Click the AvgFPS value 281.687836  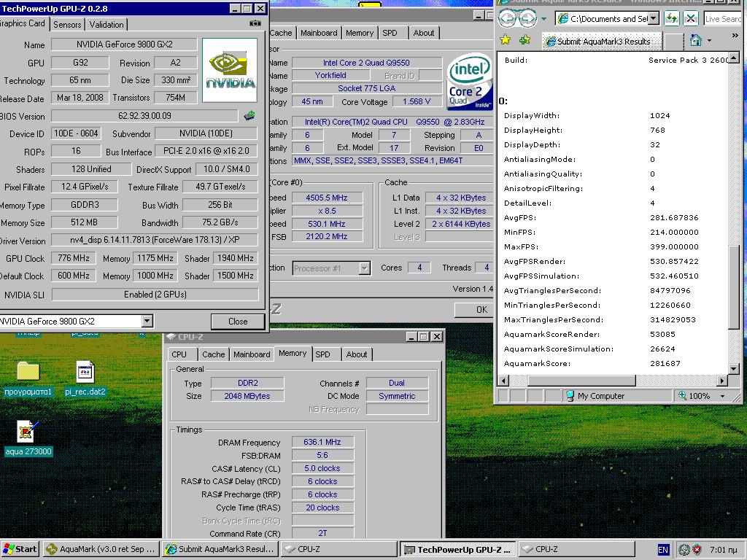coord(674,217)
